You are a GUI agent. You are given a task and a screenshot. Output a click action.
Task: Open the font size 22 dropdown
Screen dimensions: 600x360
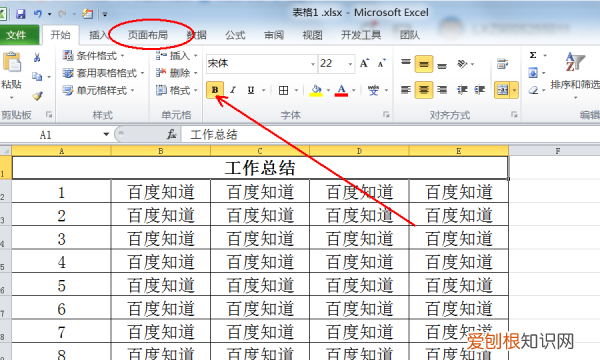pyautogui.click(x=350, y=64)
